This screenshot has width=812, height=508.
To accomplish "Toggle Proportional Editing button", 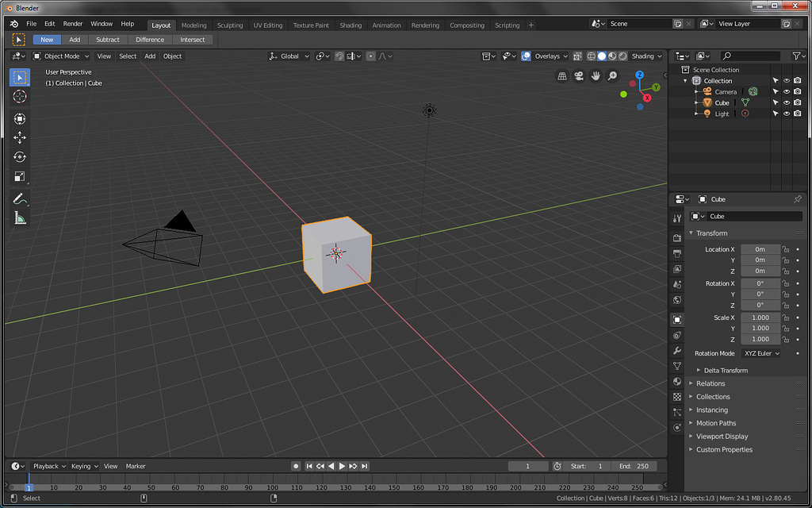I will [x=371, y=56].
